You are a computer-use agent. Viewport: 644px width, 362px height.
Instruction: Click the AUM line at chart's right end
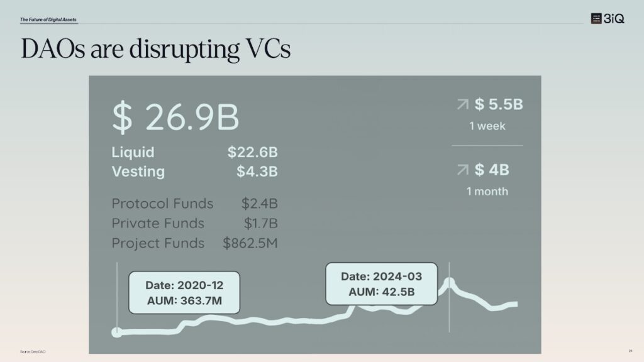[x=515, y=304]
